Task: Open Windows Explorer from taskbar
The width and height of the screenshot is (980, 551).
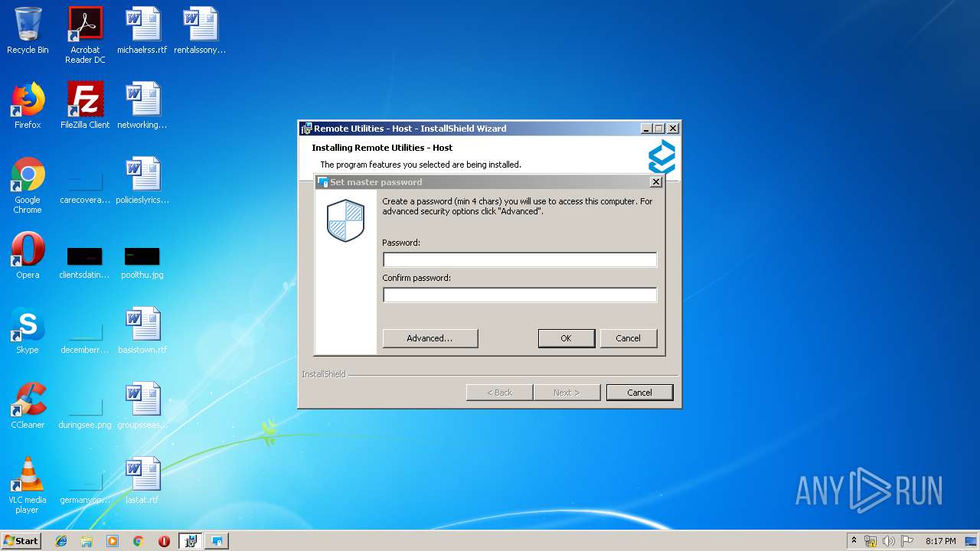Action: click(87, 541)
